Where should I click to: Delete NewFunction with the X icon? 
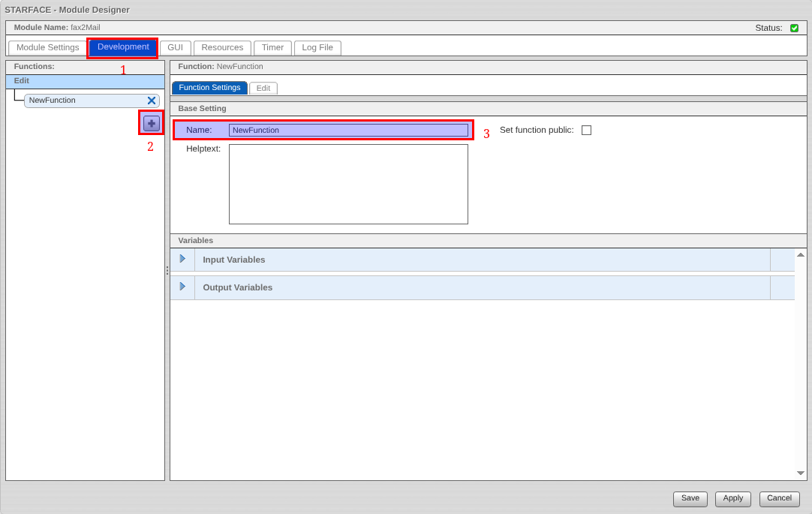click(x=152, y=101)
